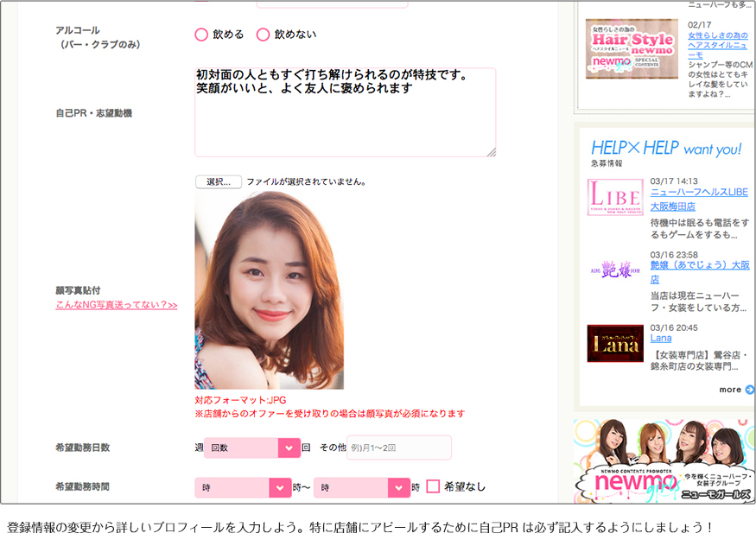This screenshot has height=546, width=756.
Task: Select the 飲める radio button
Action: point(201,35)
